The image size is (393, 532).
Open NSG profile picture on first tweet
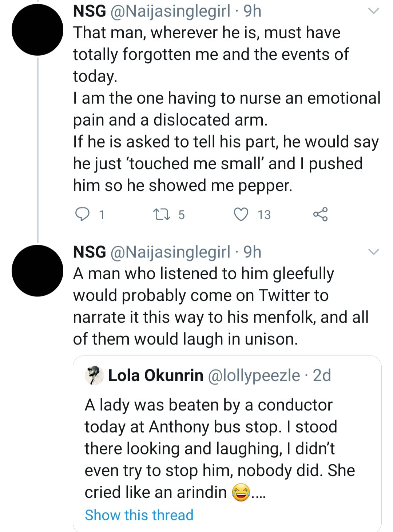(x=37, y=30)
